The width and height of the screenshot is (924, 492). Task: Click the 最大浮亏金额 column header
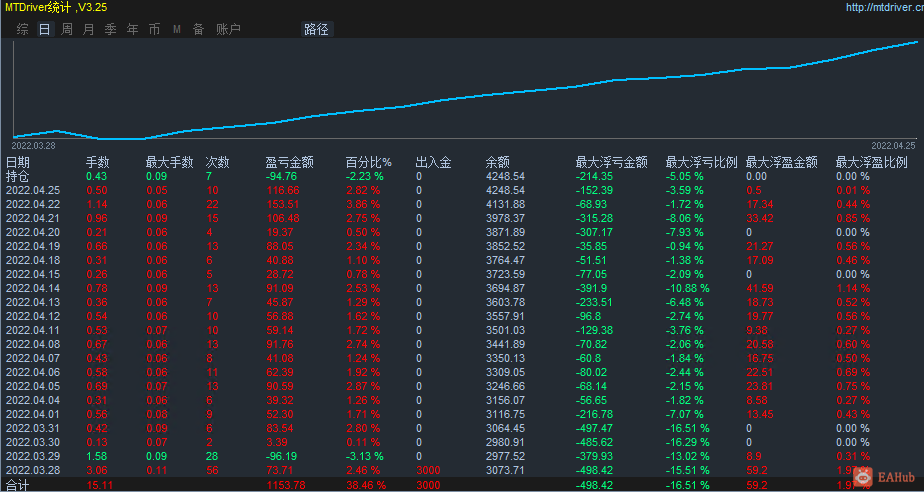[x=612, y=162]
